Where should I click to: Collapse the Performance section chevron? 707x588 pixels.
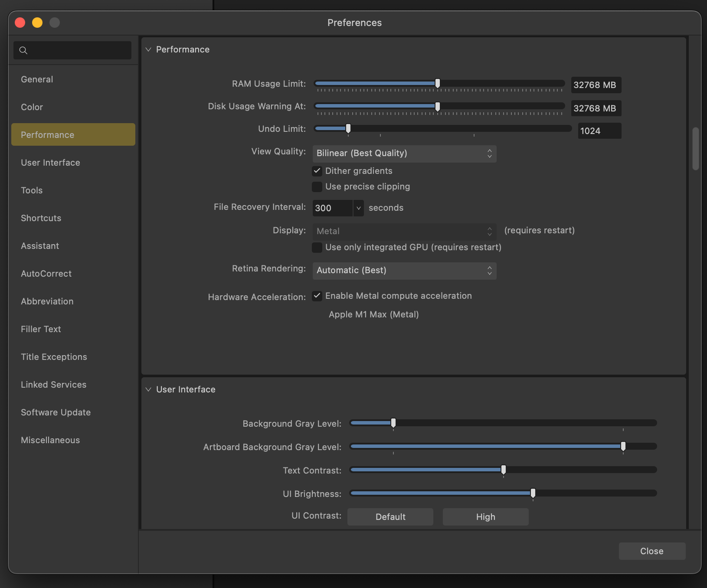pos(148,49)
